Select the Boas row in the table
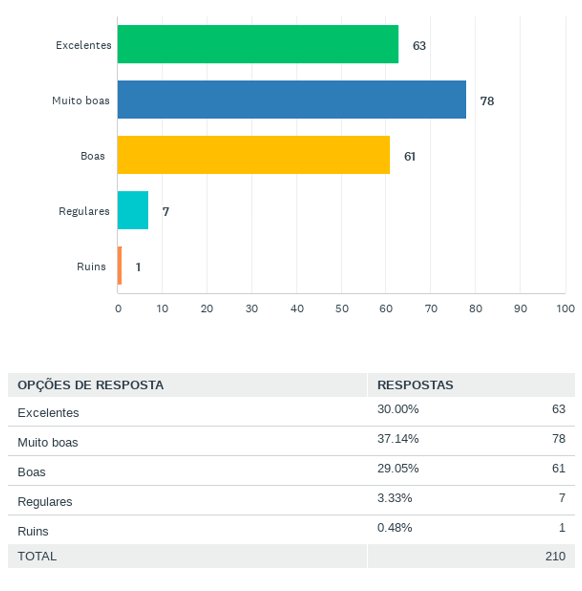The height and width of the screenshot is (591, 582). 291,471
